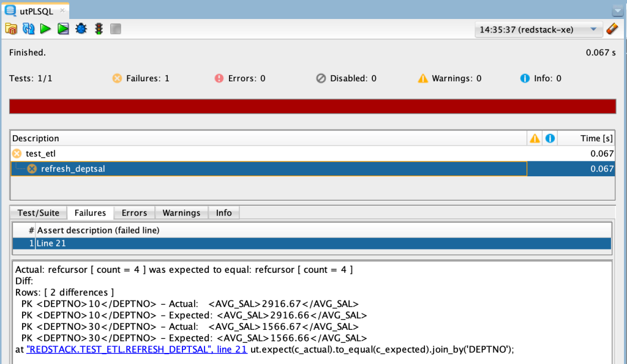Screen dimensions: 627x364
Task: Click the traffic light toolbar icon
Action: point(98,28)
